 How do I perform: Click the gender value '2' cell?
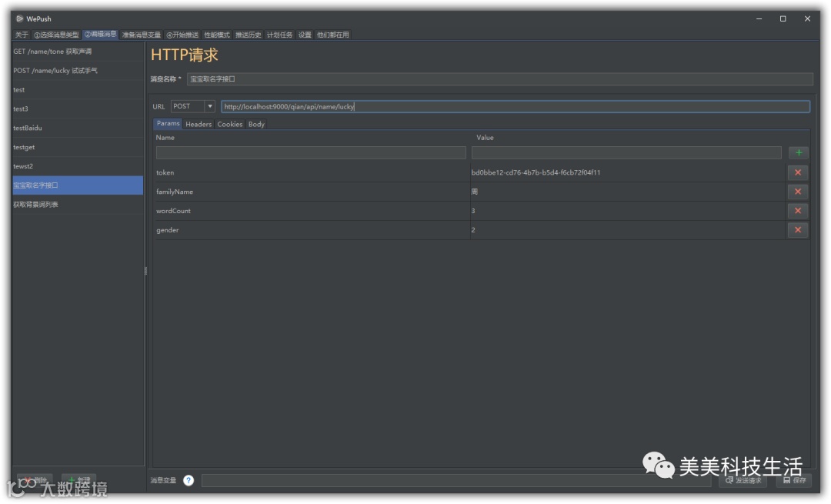click(628, 229)
